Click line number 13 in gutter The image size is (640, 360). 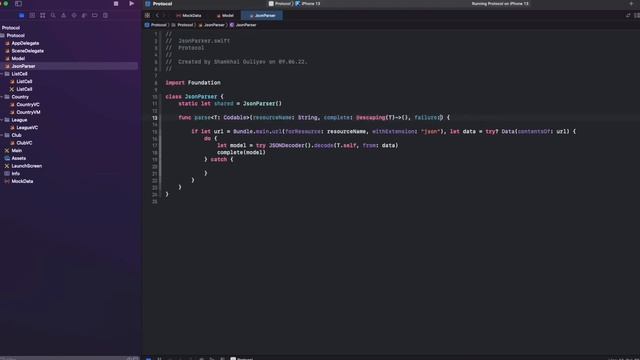[155, 118]
